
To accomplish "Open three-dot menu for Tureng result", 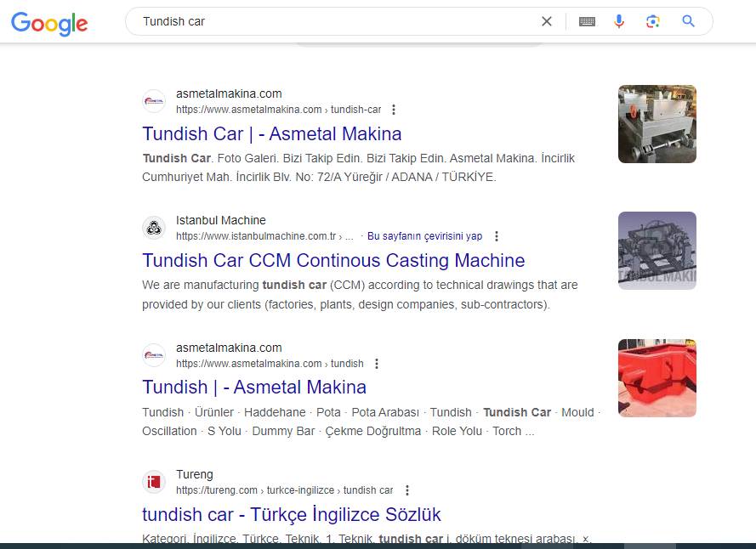I will tap(407, 490).
